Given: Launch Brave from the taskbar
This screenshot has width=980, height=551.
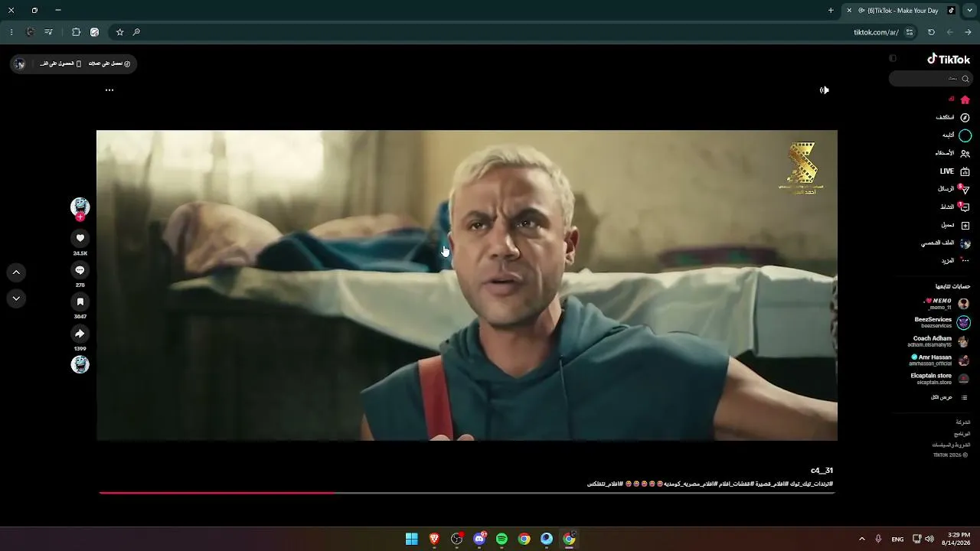Looking at the screenshot, I should tap(434, 539).
